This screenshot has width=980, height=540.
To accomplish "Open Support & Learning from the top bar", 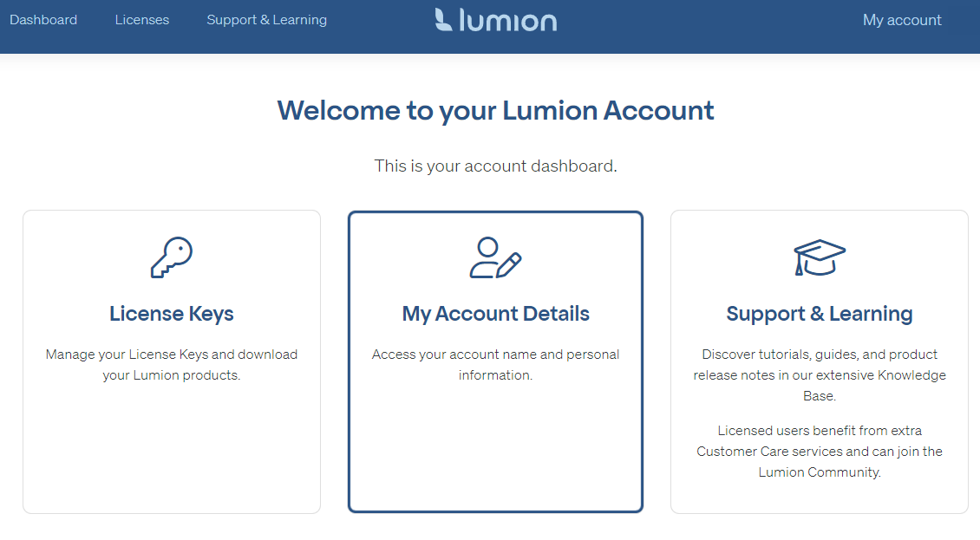I will point(266,19).
